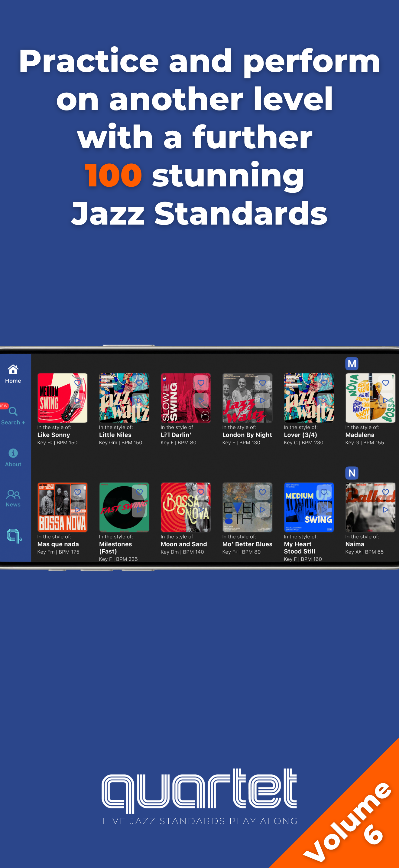Image resolution: width=399 pixels, height=868 pixels.
Task: Select the title "London By Night"
Action: [247, 435]
